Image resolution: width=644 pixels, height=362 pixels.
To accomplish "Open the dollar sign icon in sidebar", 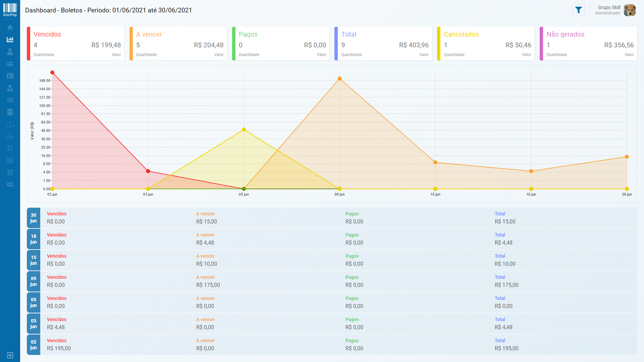I will click(x=10, y=160).
